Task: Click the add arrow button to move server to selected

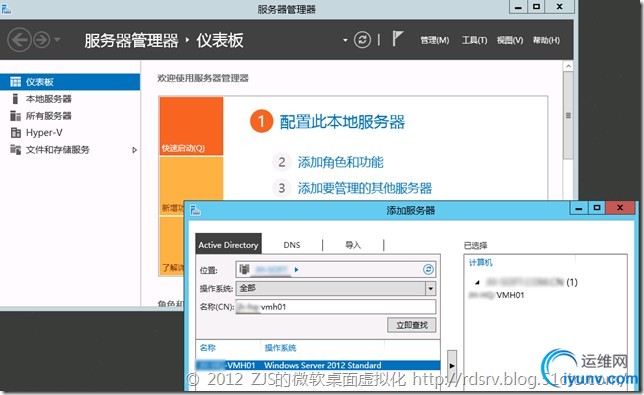Action: point(452,365)
